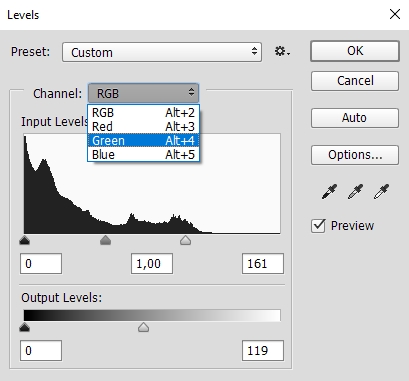This screenshot has height=381, width=409.
Task: Focus the gamma field showing 1,00
Action: click(x=152, y=263)
